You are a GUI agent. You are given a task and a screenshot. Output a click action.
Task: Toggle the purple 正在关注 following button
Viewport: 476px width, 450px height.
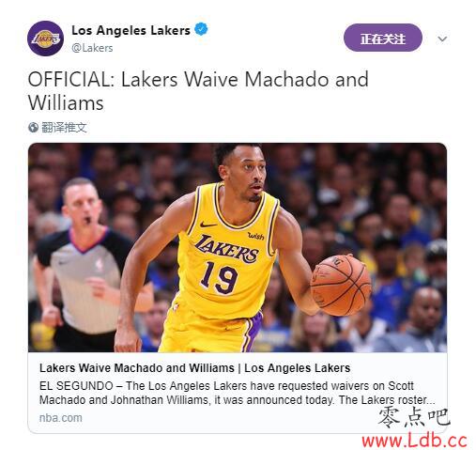pos(383,38)
